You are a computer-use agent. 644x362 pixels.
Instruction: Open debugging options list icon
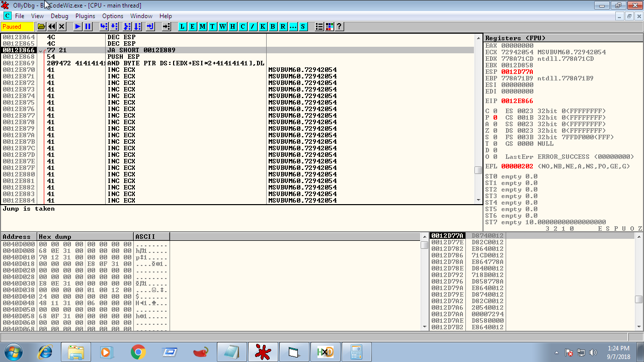[x=319, y=27]
